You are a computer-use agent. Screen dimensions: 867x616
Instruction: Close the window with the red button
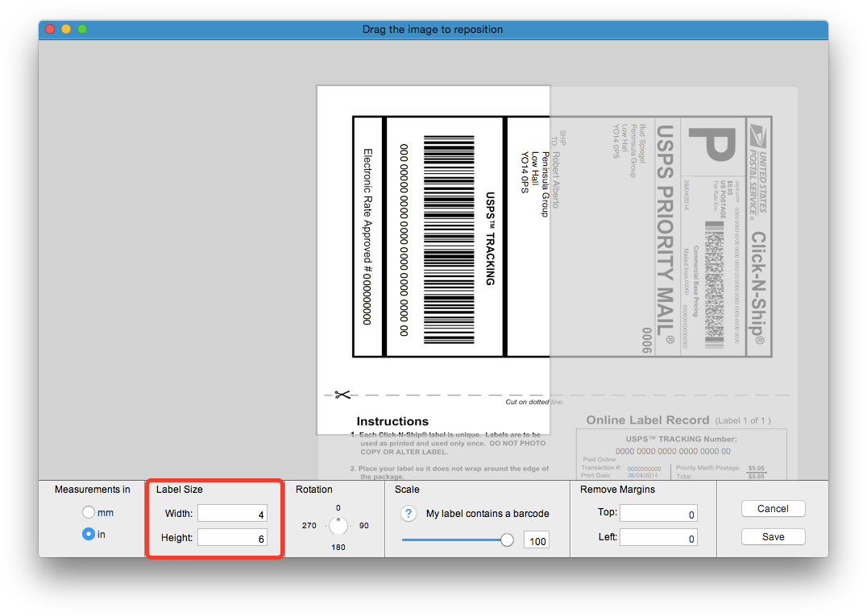coord(50,29)
